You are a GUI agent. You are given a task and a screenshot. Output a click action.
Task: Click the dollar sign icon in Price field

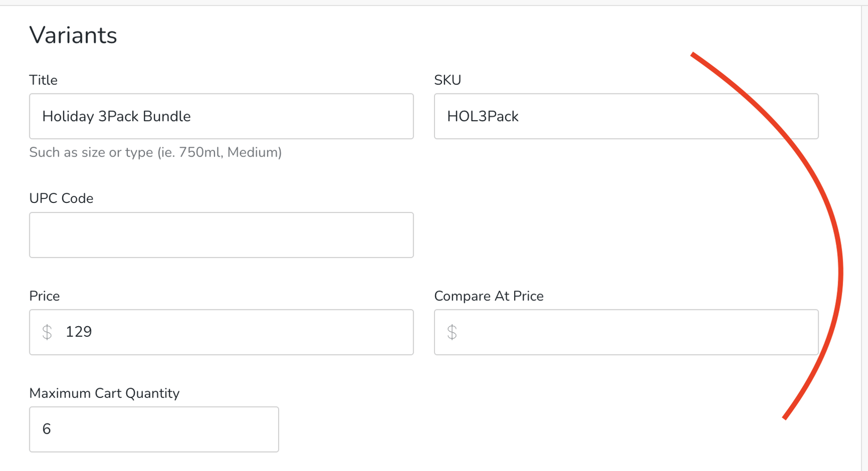(x=48, y=332)
